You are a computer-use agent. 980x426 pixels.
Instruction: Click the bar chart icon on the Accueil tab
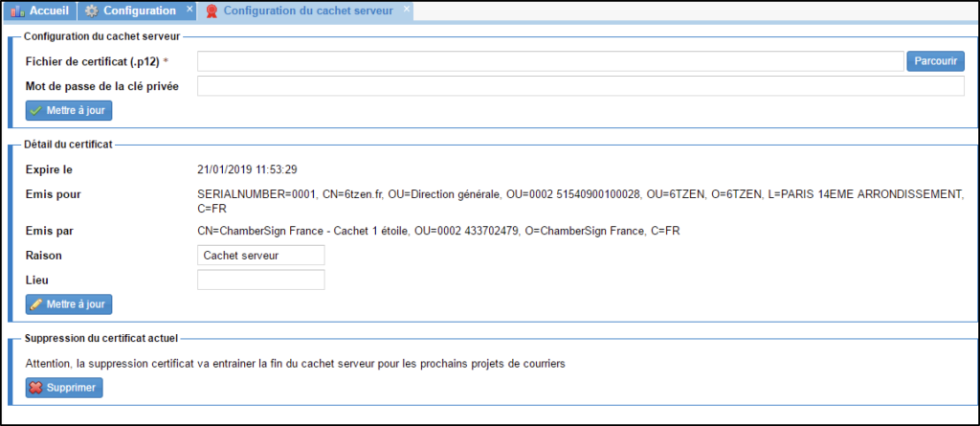pos(16,11)
